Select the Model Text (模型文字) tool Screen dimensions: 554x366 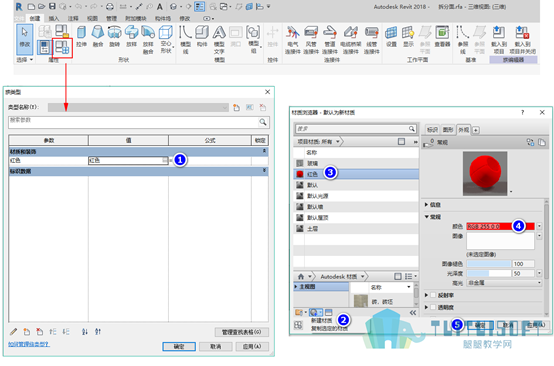click(x=219, y=39)
